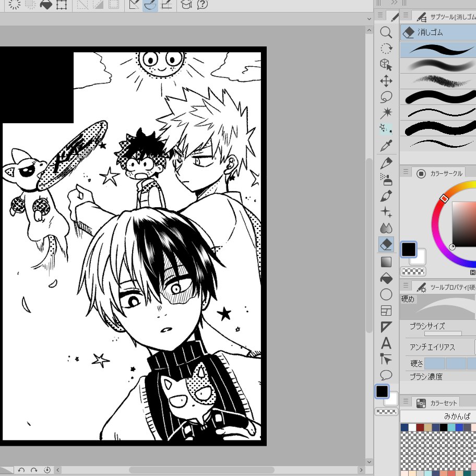Open the みかんば color set dropdown
Image resolution: width=476 pixels, height=476 pixels.
coord(438,416)
